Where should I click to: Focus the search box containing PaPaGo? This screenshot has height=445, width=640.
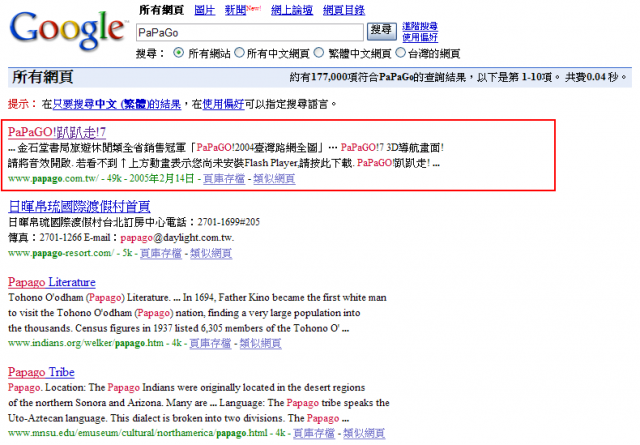pyautogui.click(x=249, y=32)
